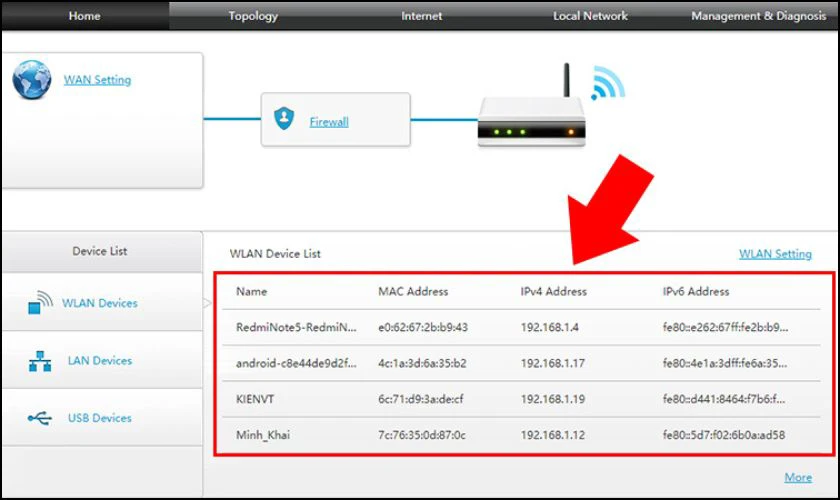Image resolution: width=840 pixels, height=500 pixels.
Task: Select the RedmiNote5-RedmiN... device name
Action: [296, 327]
